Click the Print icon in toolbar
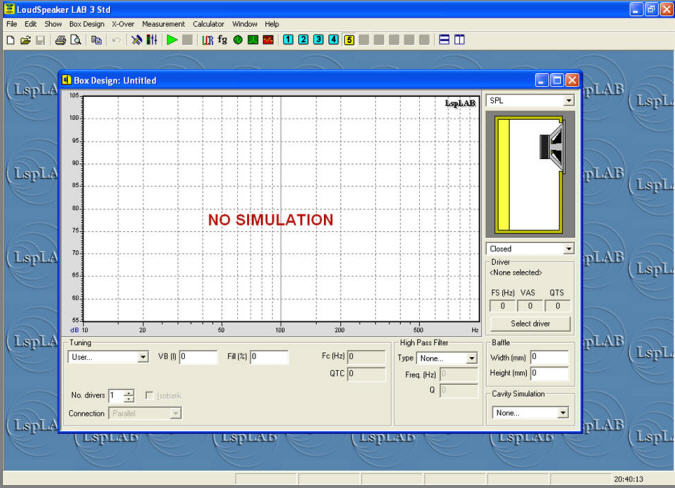Screen dimensions: 675x488 coord(60,40)
